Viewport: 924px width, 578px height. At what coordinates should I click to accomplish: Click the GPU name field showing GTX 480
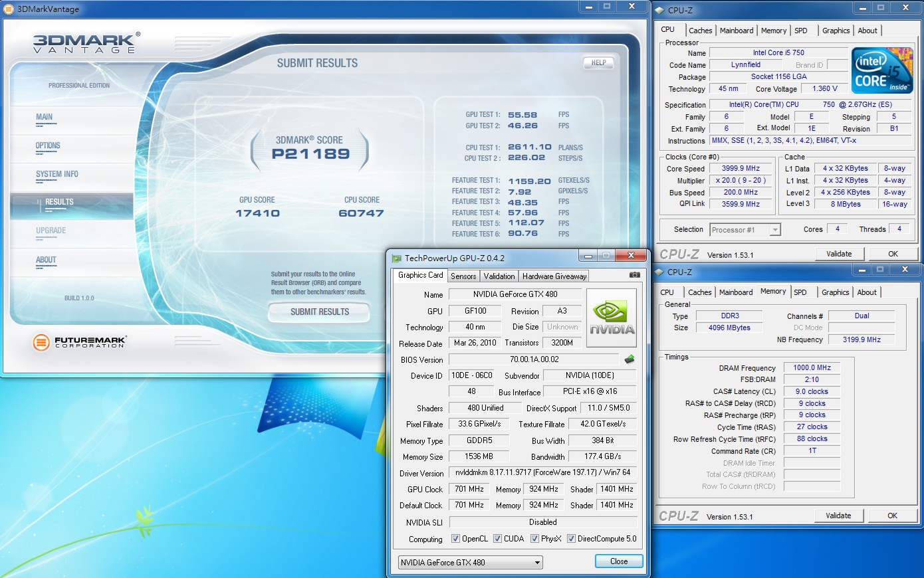(515, 294)
